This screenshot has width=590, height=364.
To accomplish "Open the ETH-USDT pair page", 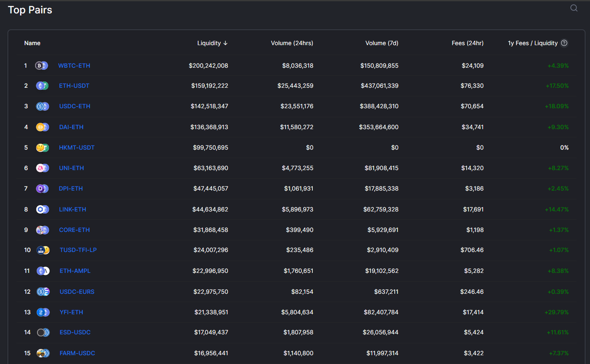I will pyautogui.click(x=74, y=86).
